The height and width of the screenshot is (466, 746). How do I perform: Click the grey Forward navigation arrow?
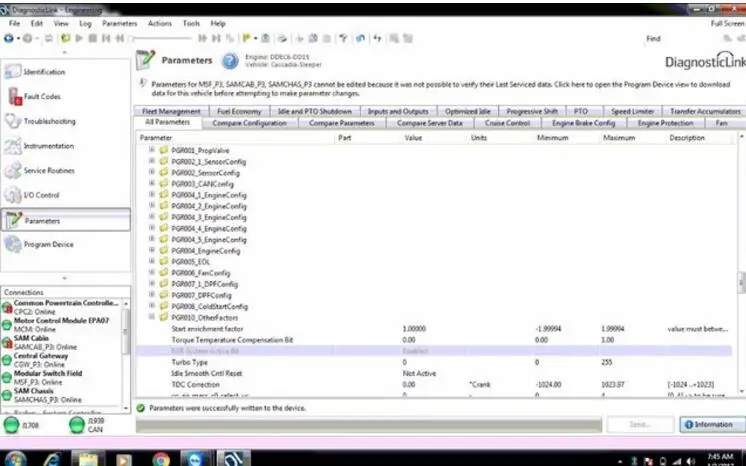point(28,39)
